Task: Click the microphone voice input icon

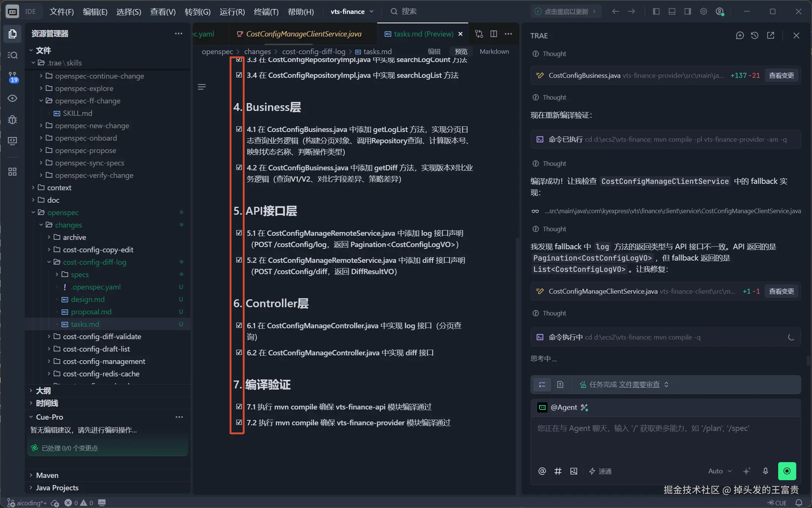Action: click(765, 471)
